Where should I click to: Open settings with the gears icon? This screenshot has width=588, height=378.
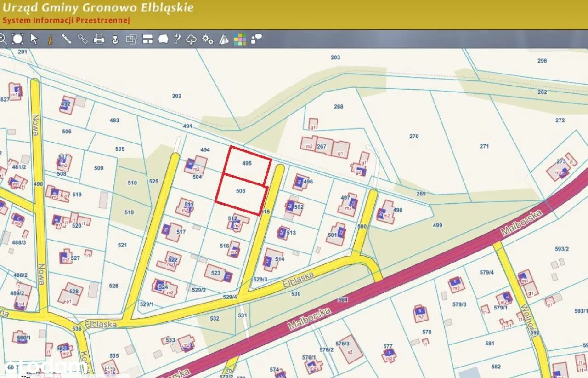pos(208,40)
